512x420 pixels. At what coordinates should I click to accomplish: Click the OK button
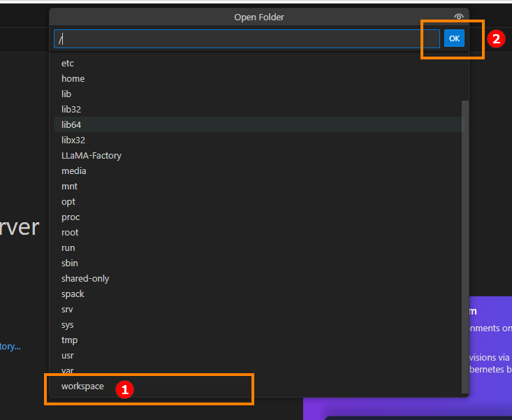pos(454,38)
